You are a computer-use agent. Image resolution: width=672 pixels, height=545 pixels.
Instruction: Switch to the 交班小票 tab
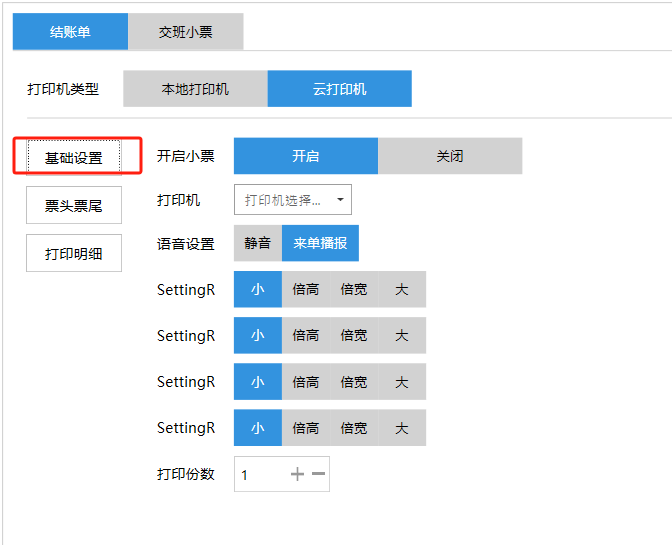coord(186,32)
